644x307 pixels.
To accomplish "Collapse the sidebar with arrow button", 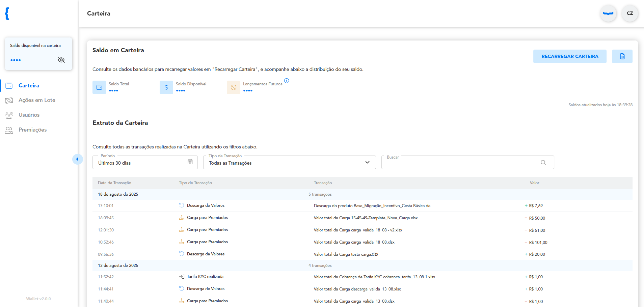I will coord(77,159).
